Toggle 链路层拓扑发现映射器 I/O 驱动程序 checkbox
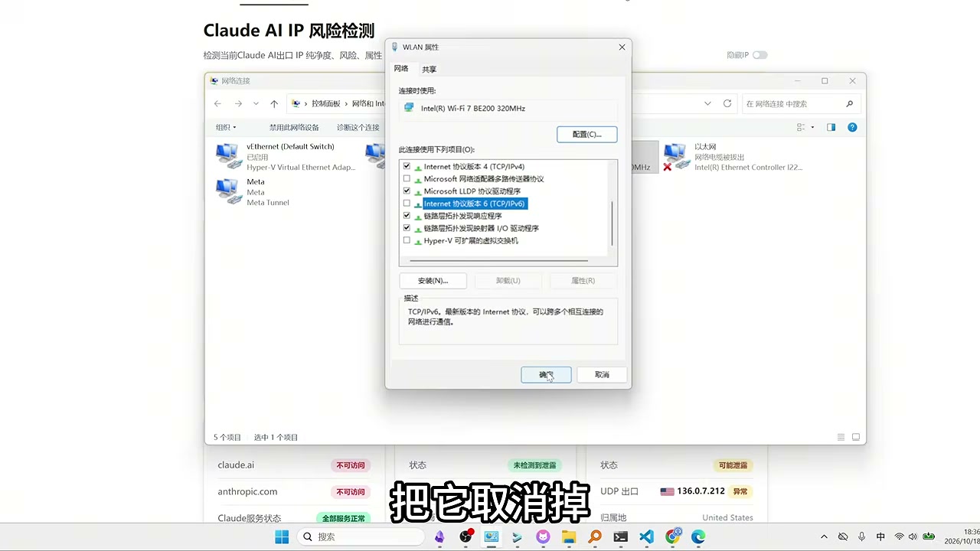Screen dimensions: 980x551 (x=407, y=228)
